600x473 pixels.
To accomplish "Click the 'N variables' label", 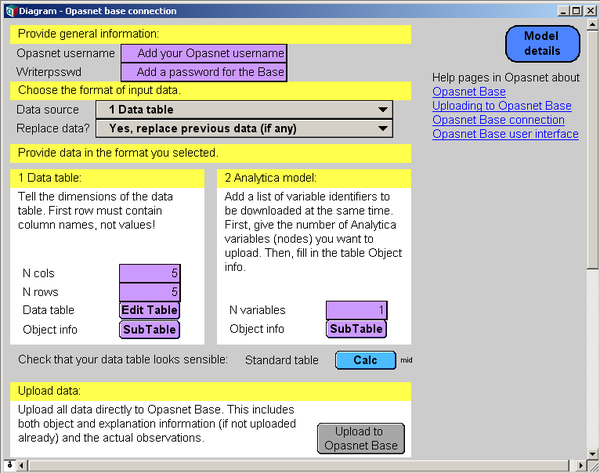I will [257, 310].
